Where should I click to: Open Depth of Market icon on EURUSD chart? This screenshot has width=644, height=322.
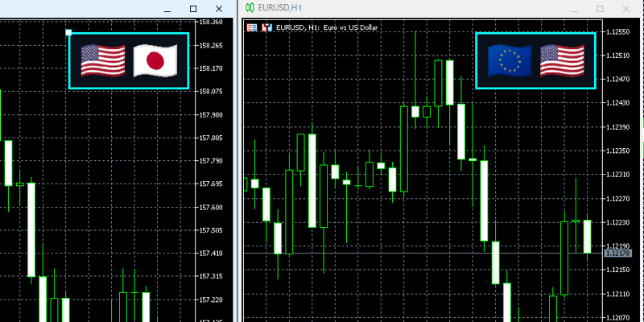point(252,27)
